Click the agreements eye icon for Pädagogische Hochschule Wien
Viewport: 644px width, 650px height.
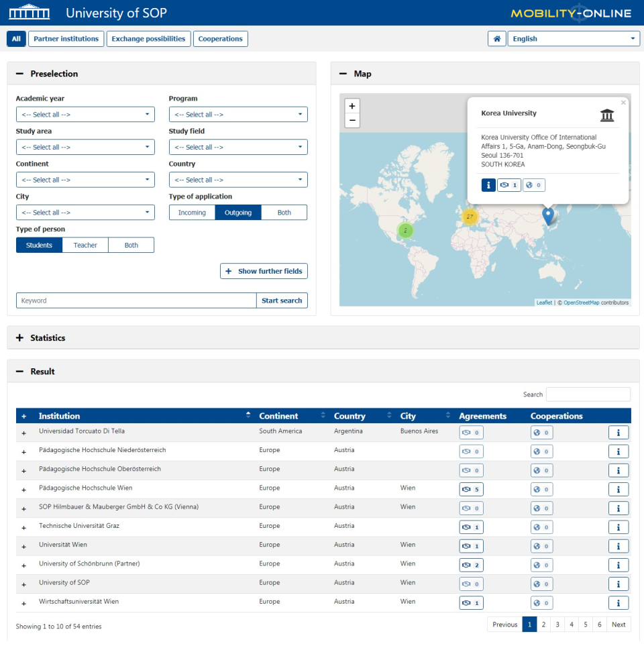click(x=470, y=489)
